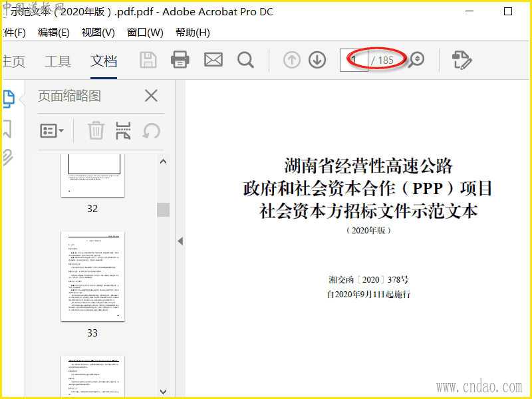Switch to the 工具 tab
532x399 pixels.
pyautogui.click(x=58, y=61)
